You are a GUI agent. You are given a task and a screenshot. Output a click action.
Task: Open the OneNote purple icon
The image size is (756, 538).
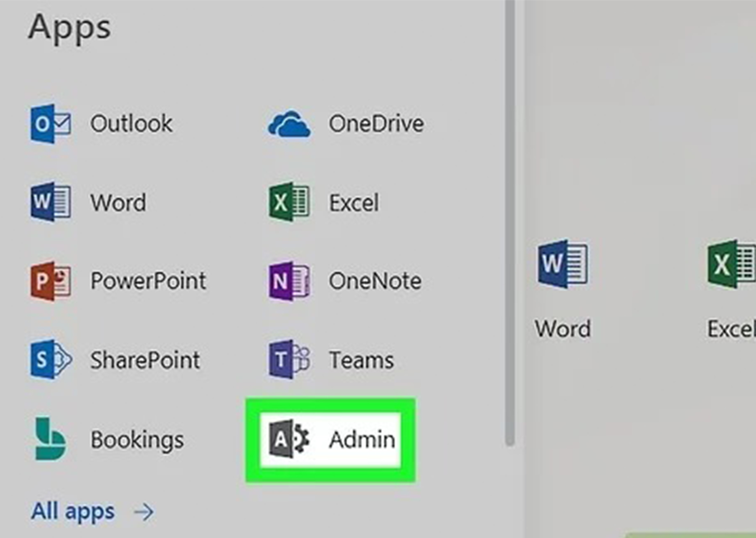[x=289, y=281]
